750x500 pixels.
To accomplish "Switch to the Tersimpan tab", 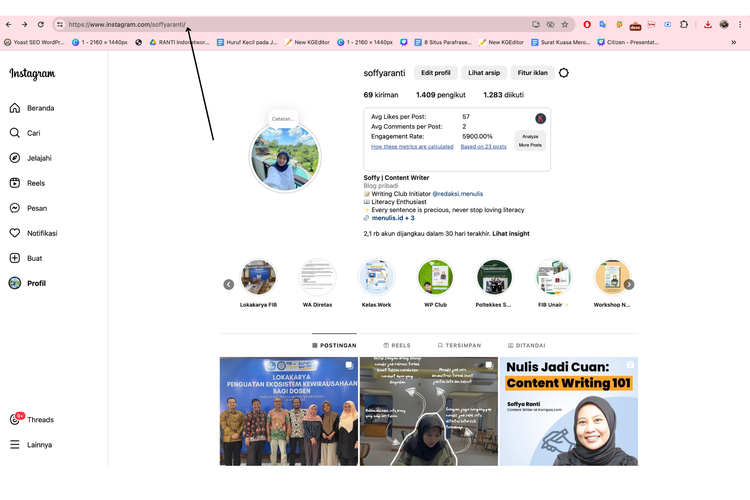I will (459, 345).
